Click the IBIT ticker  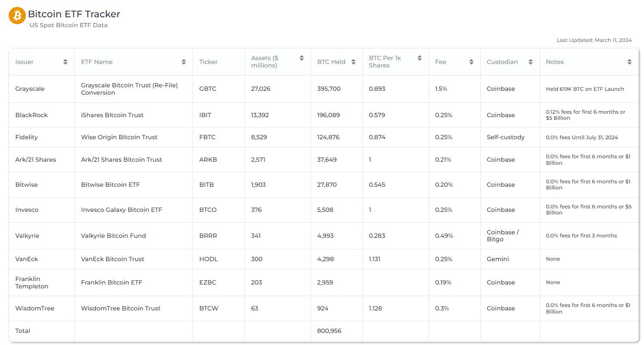tap(205, 115)
